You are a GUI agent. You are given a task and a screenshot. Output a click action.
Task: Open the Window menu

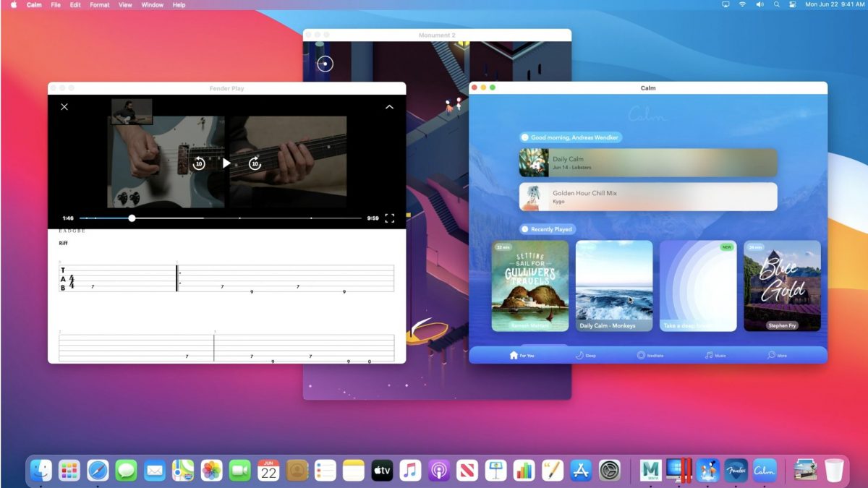click(x=152, y=5)
